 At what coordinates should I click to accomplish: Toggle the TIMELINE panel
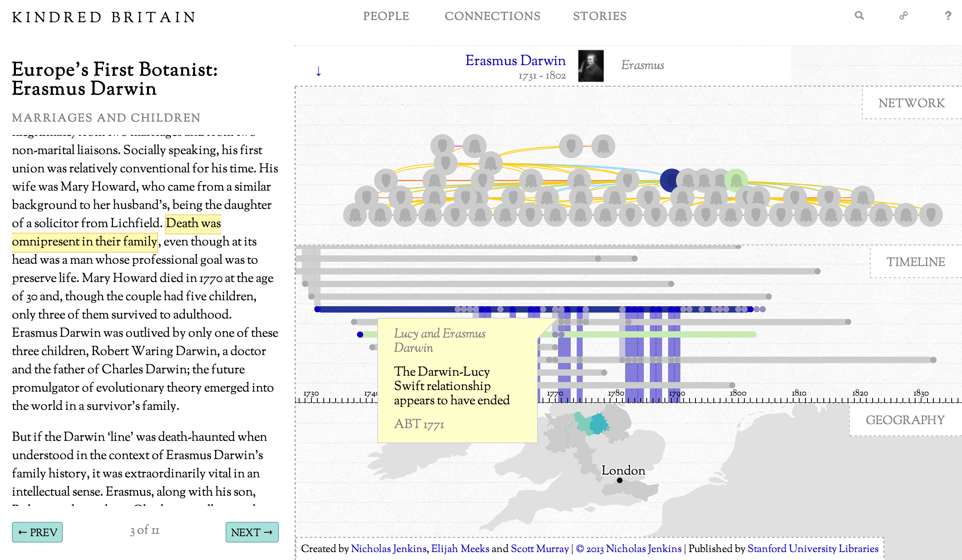(916, 262)
